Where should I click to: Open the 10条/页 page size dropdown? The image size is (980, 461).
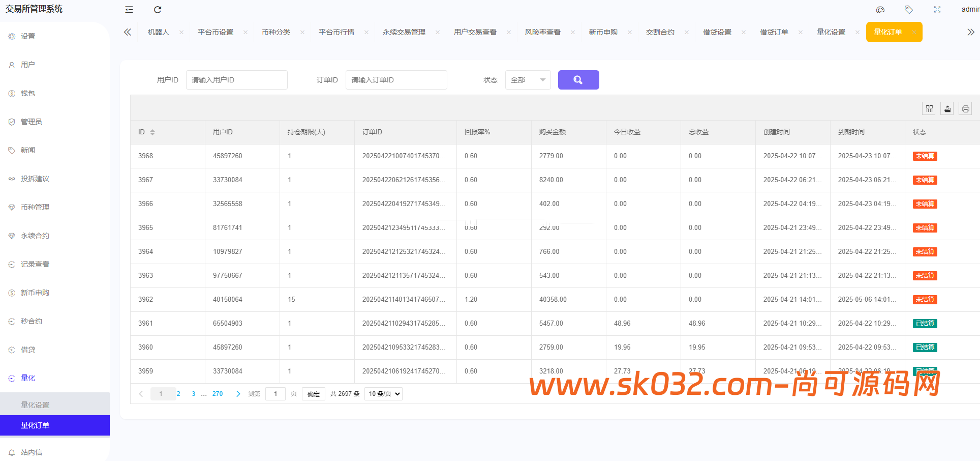click(383, 393)
